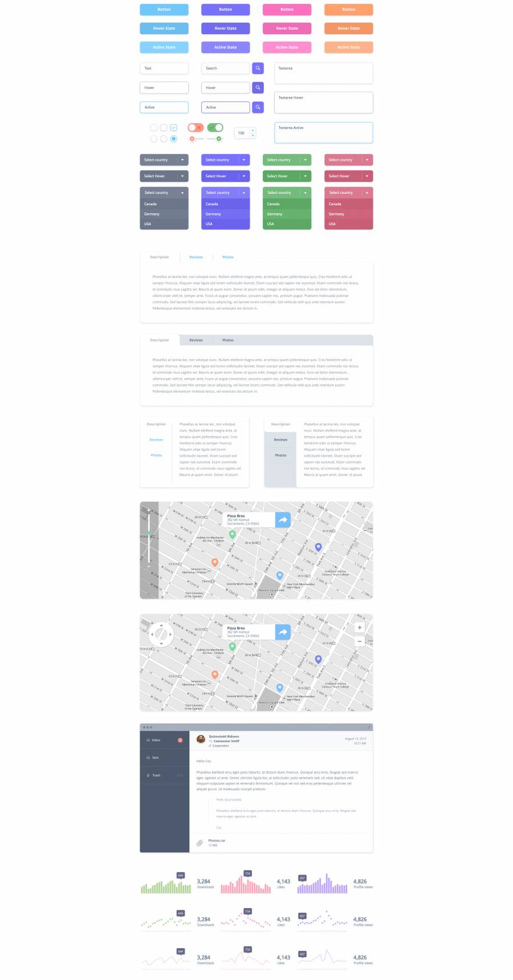Click the share arrow on the upper map's Pizza Bros card

pyautogui.click(x=283, y=519)
